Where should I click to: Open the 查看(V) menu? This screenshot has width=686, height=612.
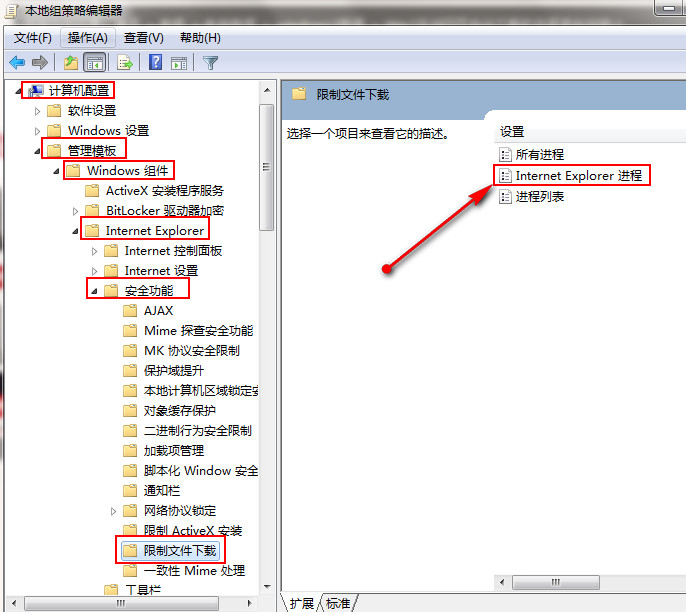144,38
